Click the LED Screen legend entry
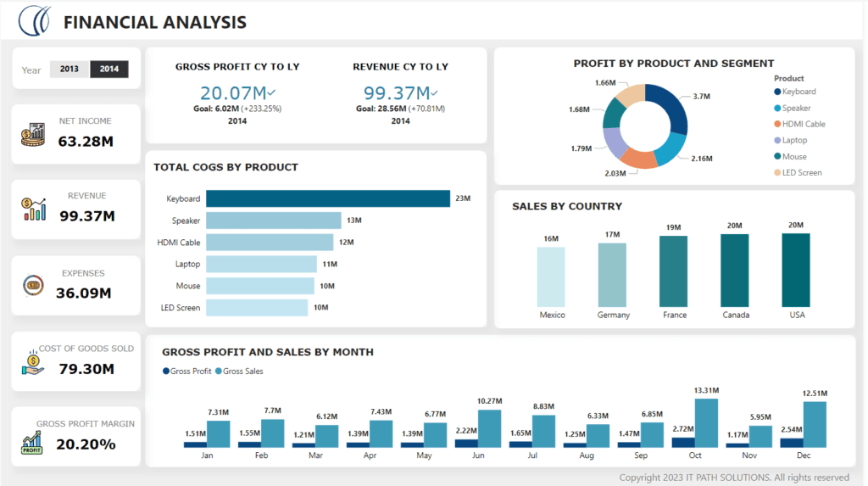 pos(802,172)
